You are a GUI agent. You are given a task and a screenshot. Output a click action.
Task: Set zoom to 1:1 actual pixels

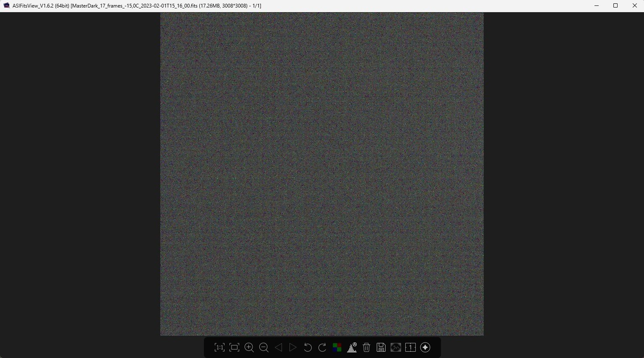click(219, 348)
